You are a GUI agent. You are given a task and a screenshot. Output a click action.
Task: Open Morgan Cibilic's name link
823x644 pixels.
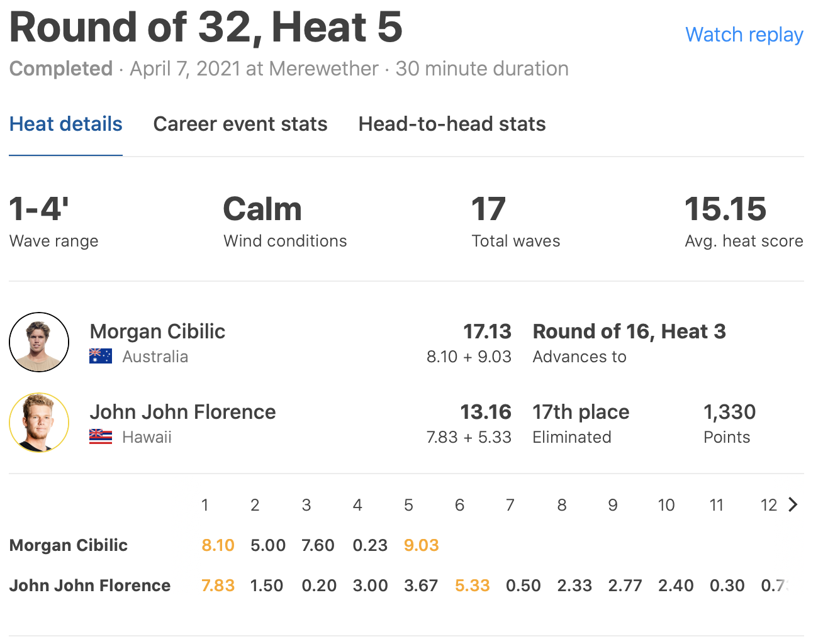(x=157, y=331)
